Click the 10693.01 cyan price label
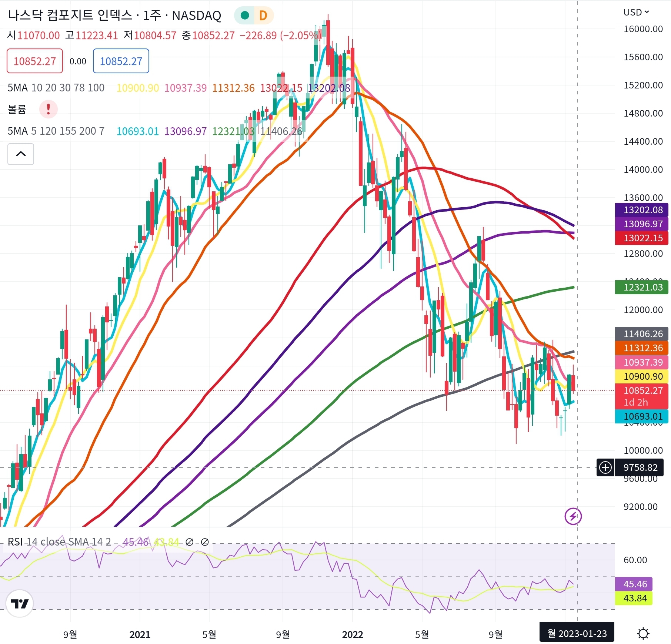 (642, 416)
